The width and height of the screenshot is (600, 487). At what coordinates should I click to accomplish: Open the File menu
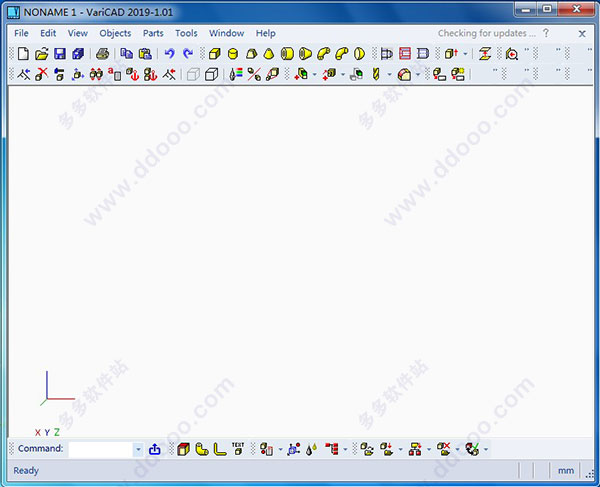point(21,33)
